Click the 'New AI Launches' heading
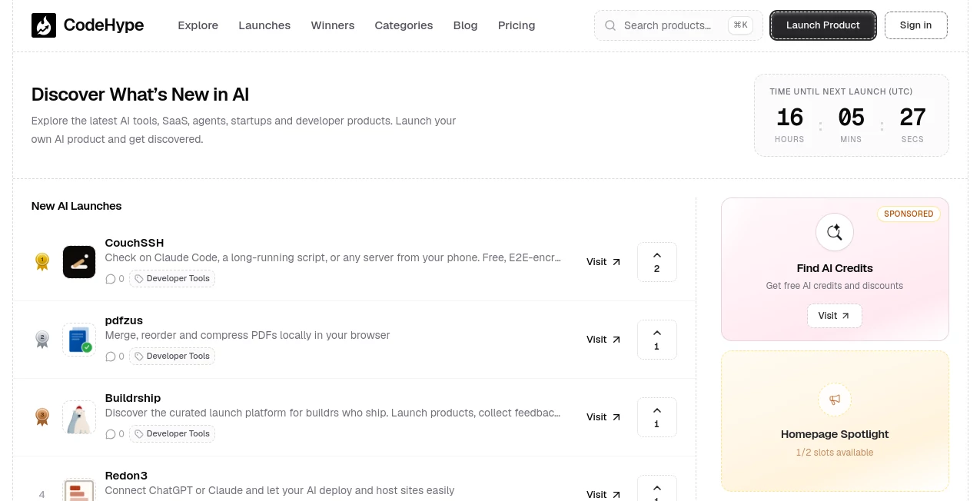Image resolution: width=980 pixels, height=501 pixels. [77, 206]
